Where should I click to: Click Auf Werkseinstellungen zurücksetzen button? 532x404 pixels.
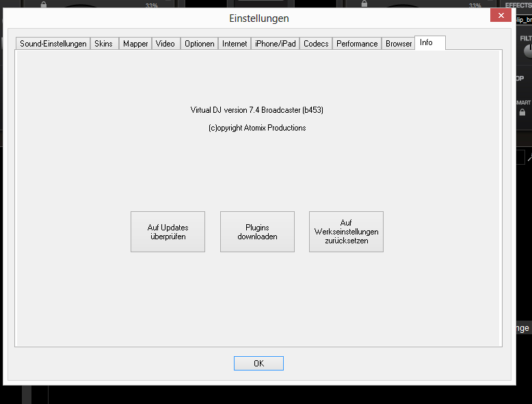(x=346, y=232)
